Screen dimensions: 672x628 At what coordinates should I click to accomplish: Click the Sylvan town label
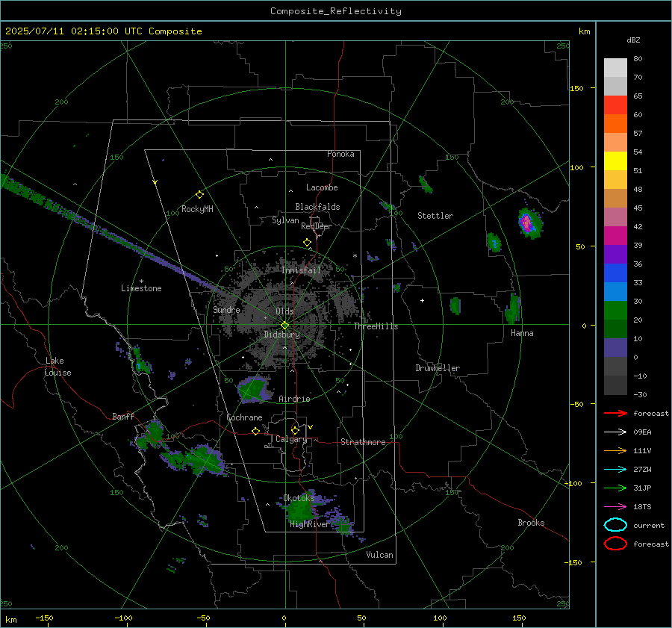285,220
